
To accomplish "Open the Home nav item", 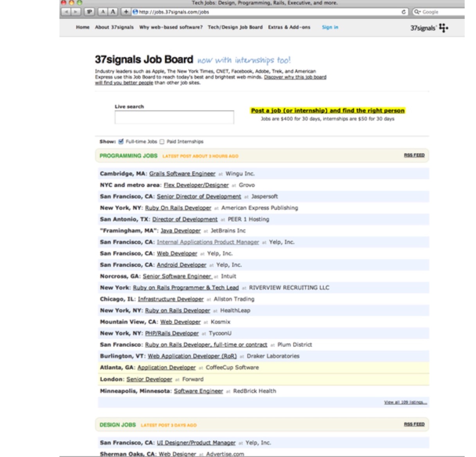I will coord(83,27).
